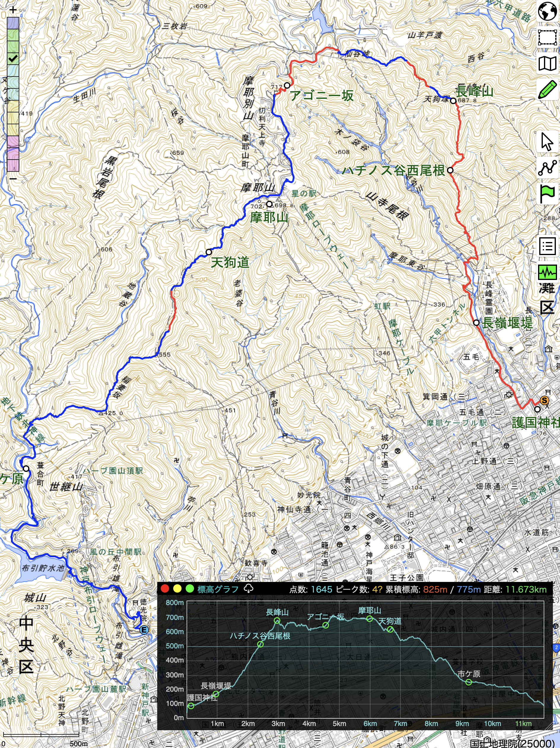Click the plus zoom-in button
Screen dimensions: 560x748
coord(13,10)
